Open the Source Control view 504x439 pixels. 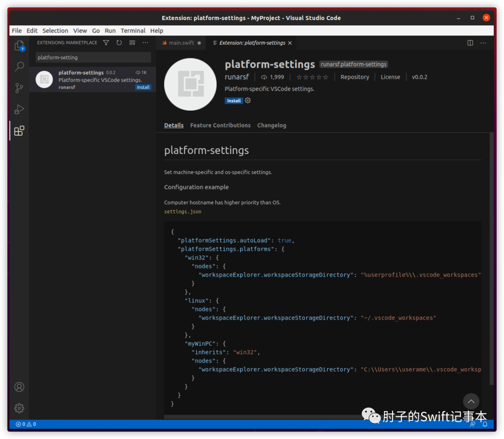tap(19, 88)
